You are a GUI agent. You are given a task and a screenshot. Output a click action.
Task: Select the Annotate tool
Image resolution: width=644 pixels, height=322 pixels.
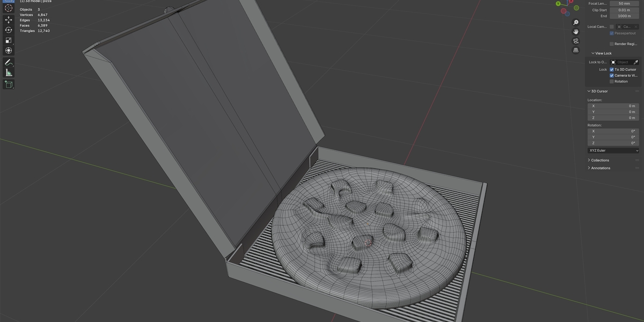[9, 62]
